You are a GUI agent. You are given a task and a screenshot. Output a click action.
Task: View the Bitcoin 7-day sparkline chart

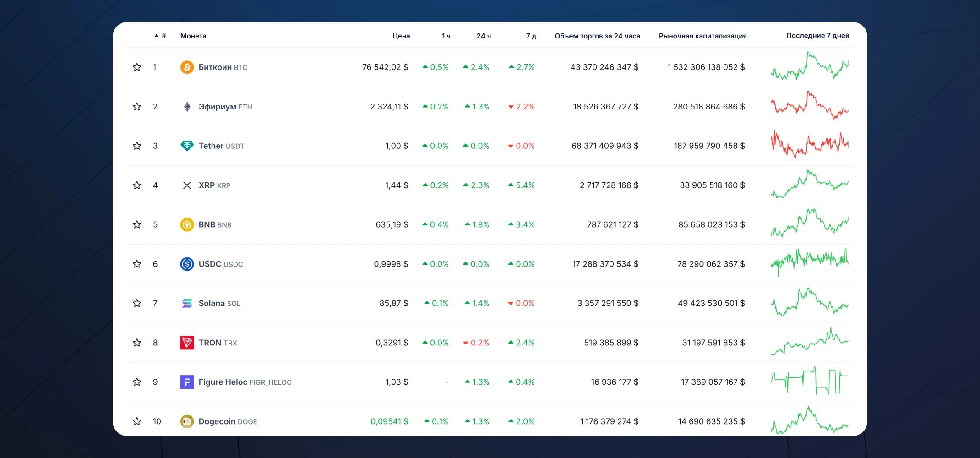click(810, 65)
